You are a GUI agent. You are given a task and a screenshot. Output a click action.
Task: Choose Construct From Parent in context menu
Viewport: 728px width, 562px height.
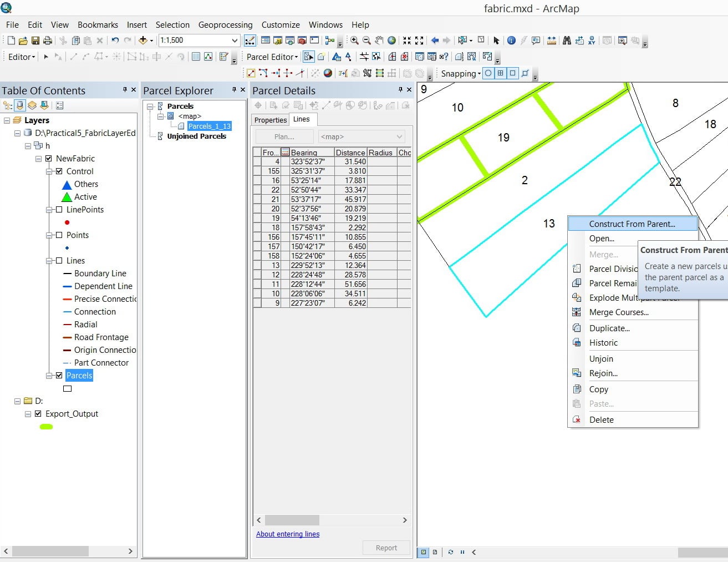(633, 224)
